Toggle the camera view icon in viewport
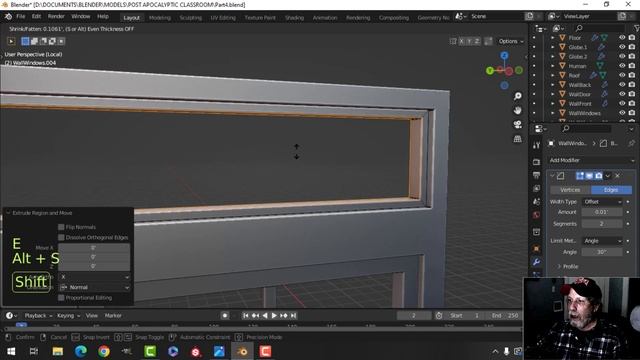 (518, 124)
